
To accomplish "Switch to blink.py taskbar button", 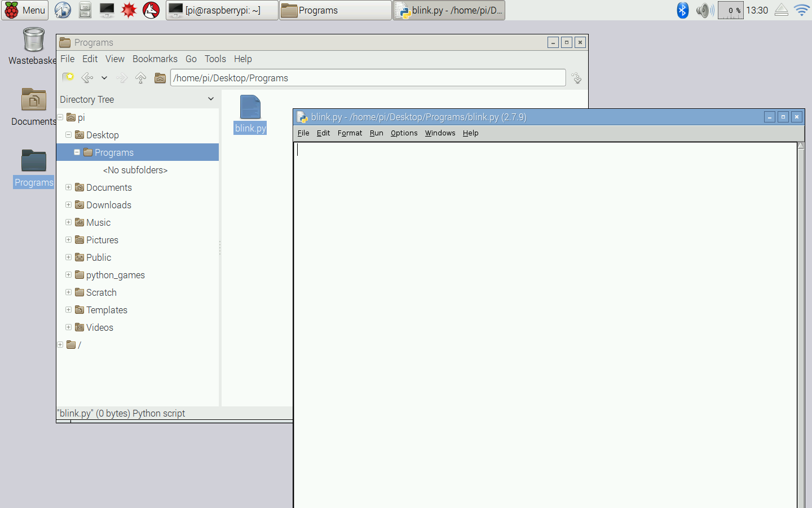I will click(449, 10).
